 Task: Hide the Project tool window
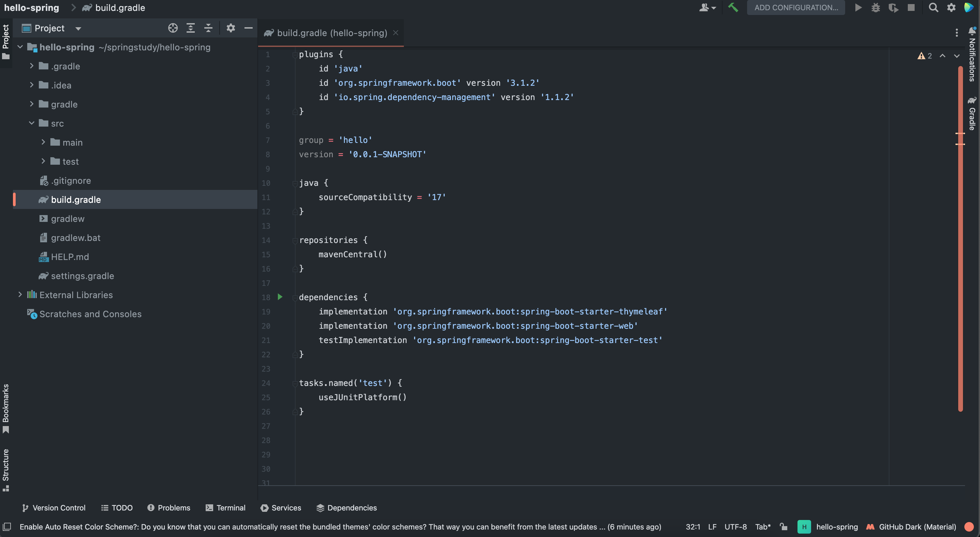[x=249, y=28]
